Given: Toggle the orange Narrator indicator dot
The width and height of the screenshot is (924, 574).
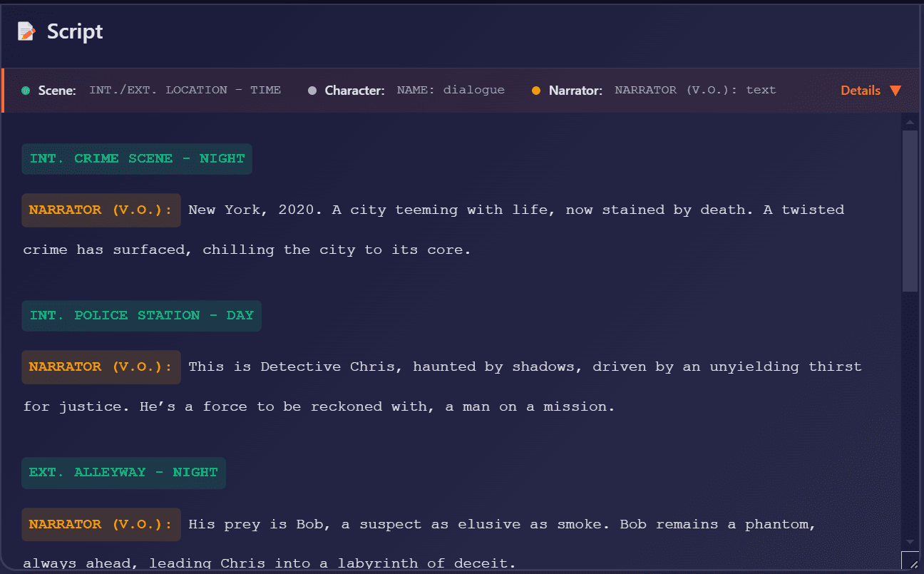Looking at the screenshot, I should (537, 90).
